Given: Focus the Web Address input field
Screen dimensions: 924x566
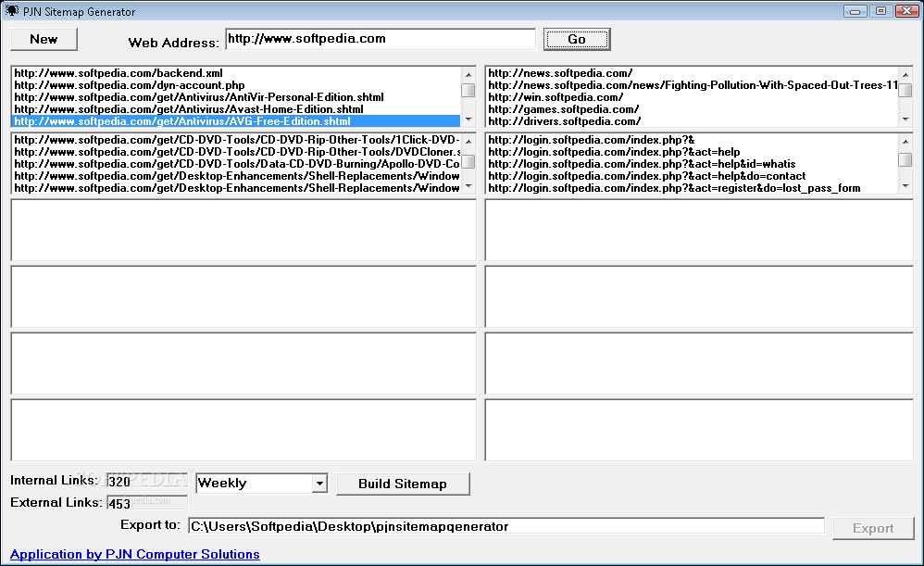Looking at the screenshot, I should click(x=381, y=39).
